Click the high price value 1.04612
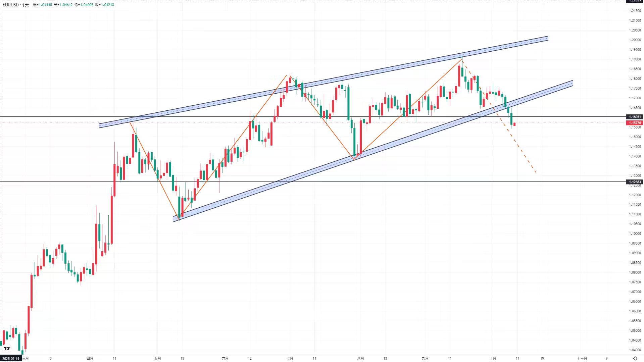The height and width of the screenshot is (362, 644). [x=66, y=5]
